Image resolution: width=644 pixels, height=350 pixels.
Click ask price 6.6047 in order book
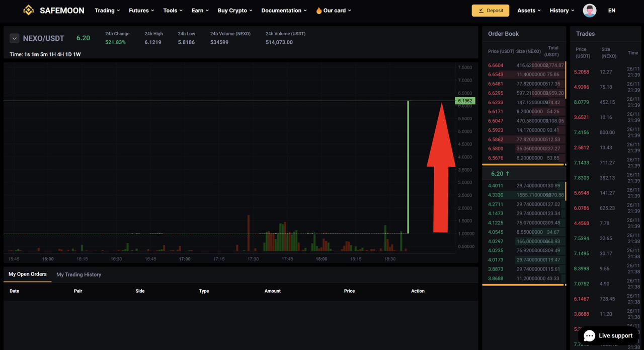coord(496,121)
